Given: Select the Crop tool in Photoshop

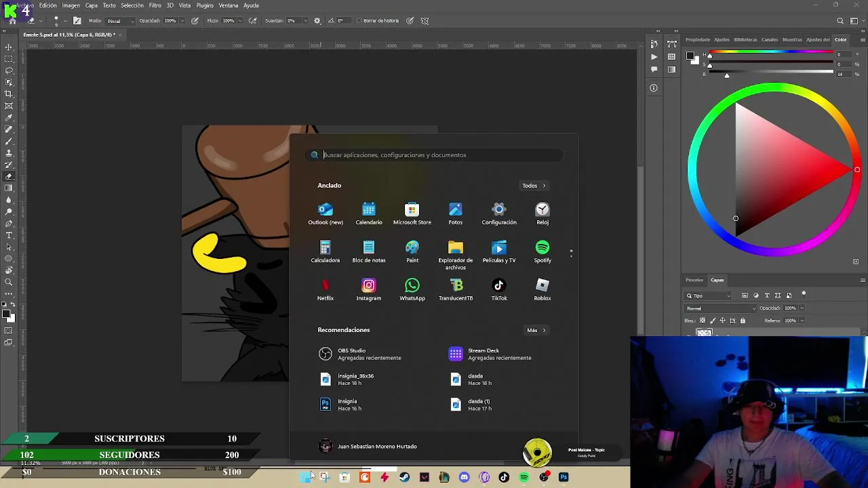Looking at the screenshot, I should (9, 94).
